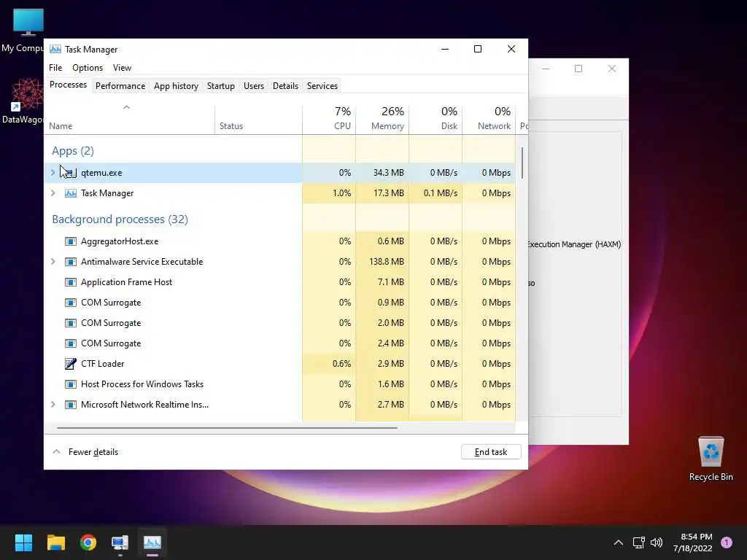747x560 pixels.
Task: Sort processes by the Name column
Action: pyautogui.click(x=130, y=119)
